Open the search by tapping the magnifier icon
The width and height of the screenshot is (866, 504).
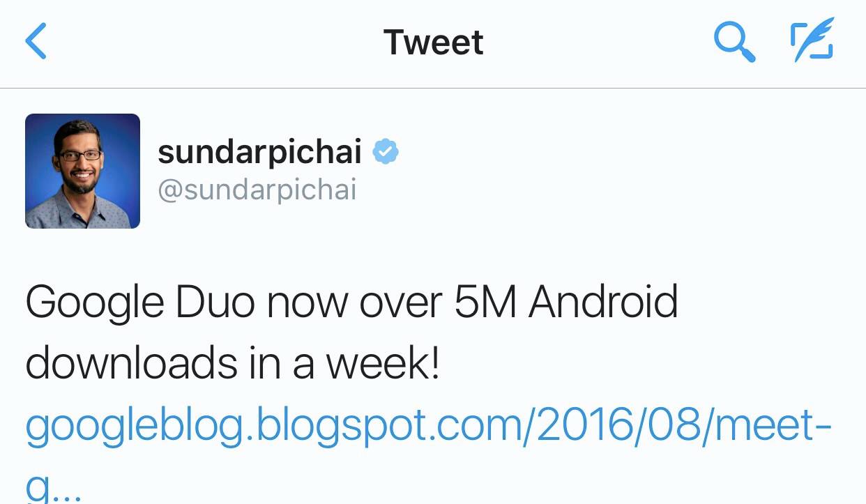(734, 42)
